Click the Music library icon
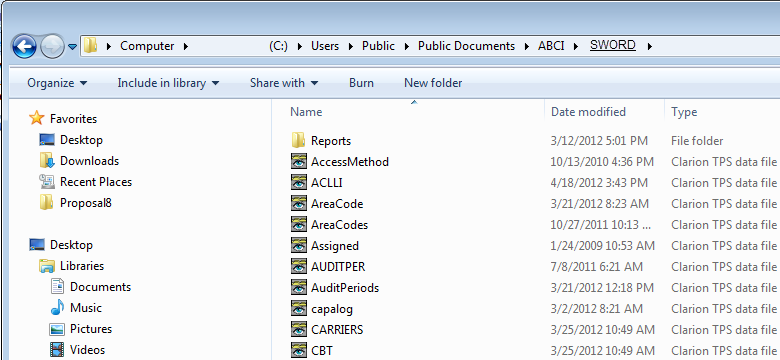This screenshot has width=780, height=360. [x=57, y=307]
